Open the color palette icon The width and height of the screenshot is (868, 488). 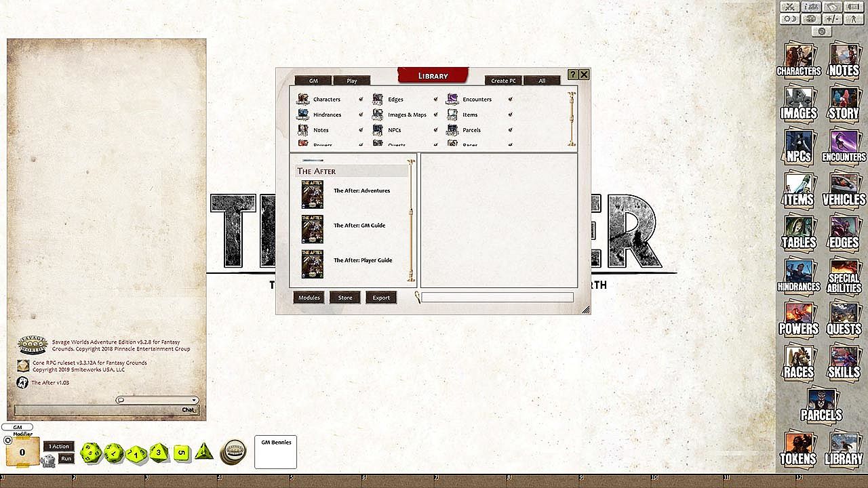pyautogui.click(x=810, y=19)
